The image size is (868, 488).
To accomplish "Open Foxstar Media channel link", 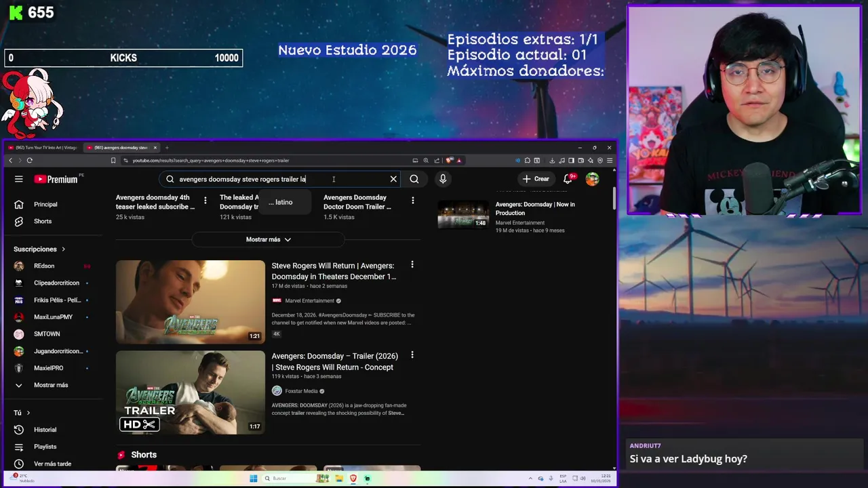I will [301, 391].
